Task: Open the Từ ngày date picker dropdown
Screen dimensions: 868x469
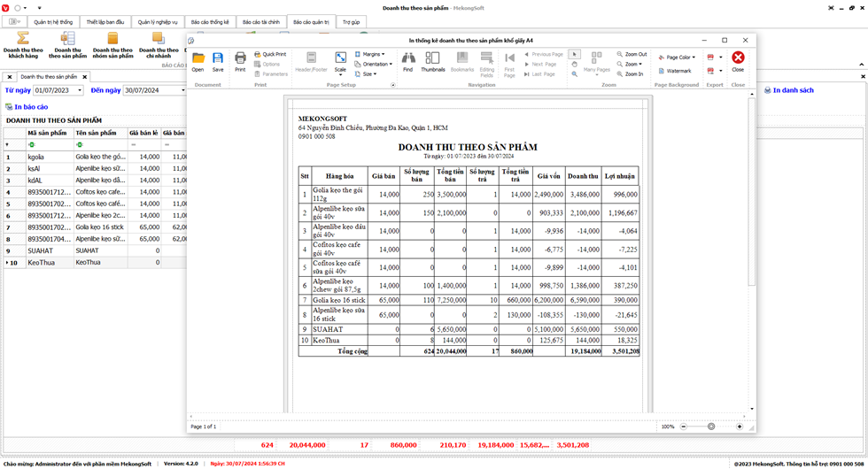Action: [80, 90]
